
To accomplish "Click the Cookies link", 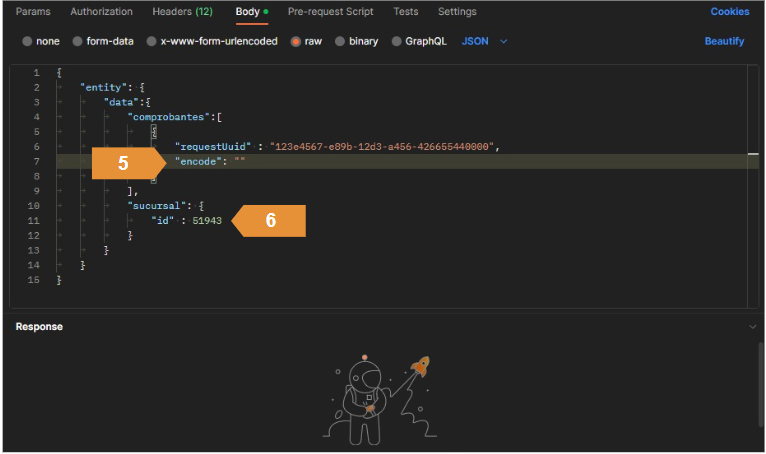I will pos(729,12).
